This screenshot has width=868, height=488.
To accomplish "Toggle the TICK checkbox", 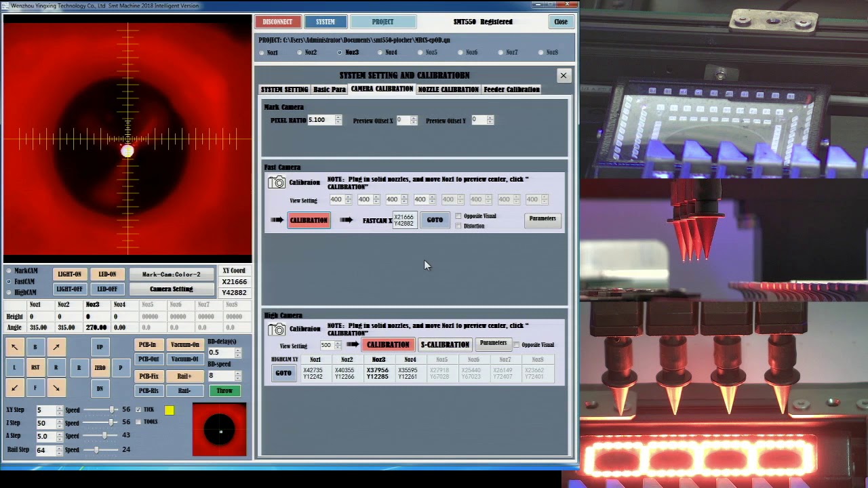I will pyautogui.click(x=138, y=409).
